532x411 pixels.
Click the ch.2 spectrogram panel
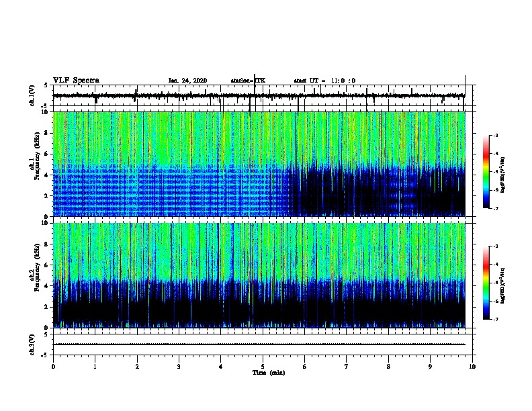click(x=259, y=275)
